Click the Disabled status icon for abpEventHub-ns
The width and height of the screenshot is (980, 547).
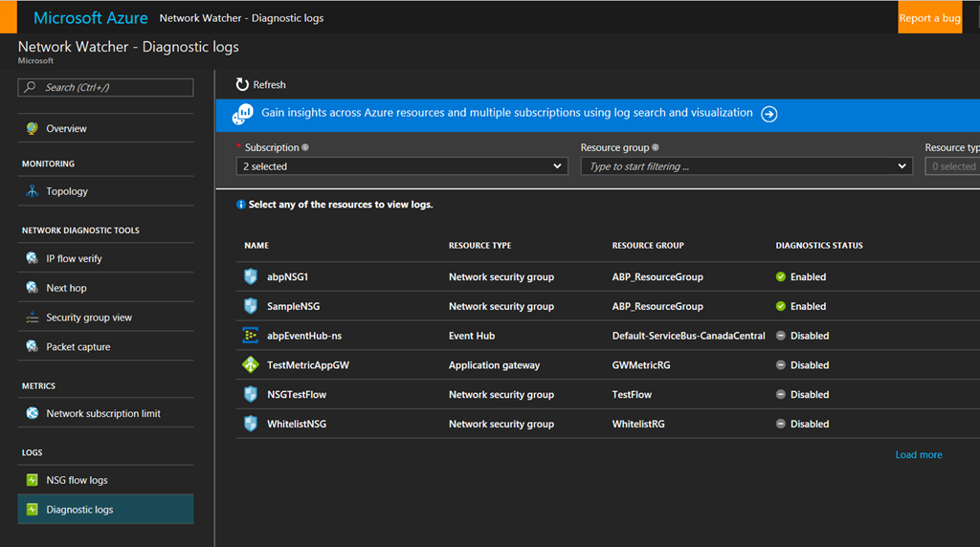(781, 336)
